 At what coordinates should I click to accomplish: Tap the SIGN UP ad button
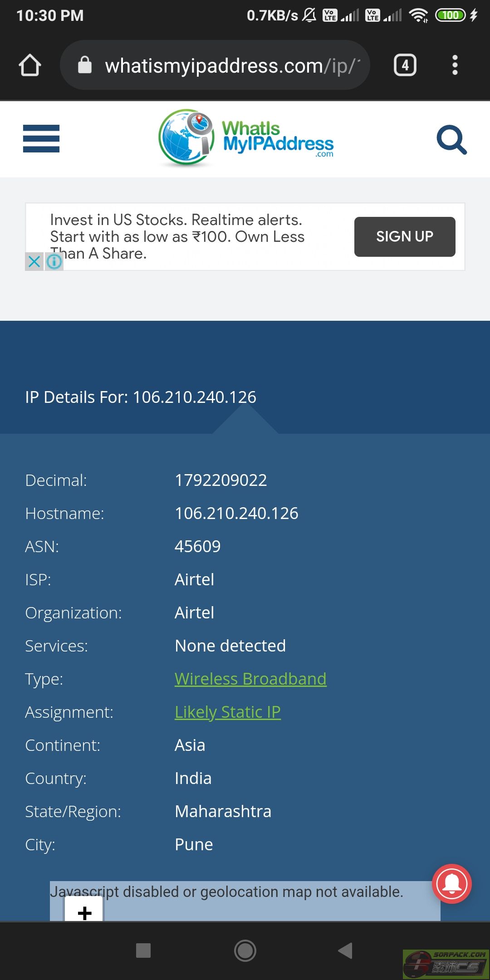(x=405, y=236)
